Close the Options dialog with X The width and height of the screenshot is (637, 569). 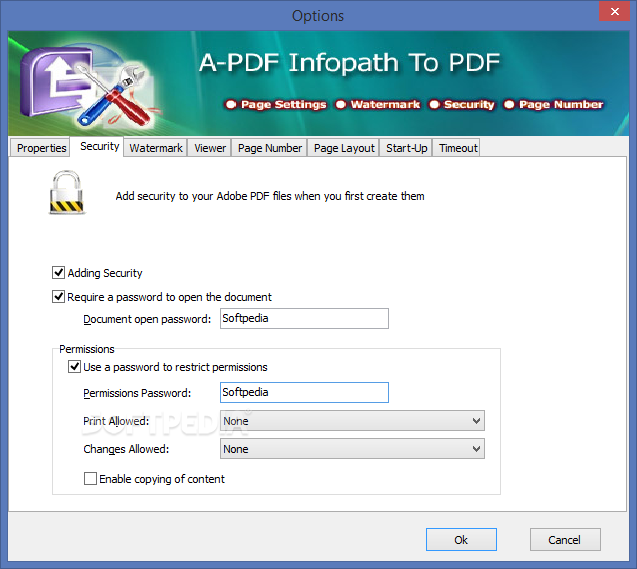tap(615, 11)
